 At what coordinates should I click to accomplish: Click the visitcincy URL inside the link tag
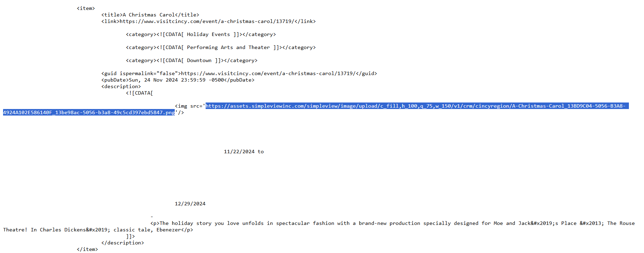[207, 21]
